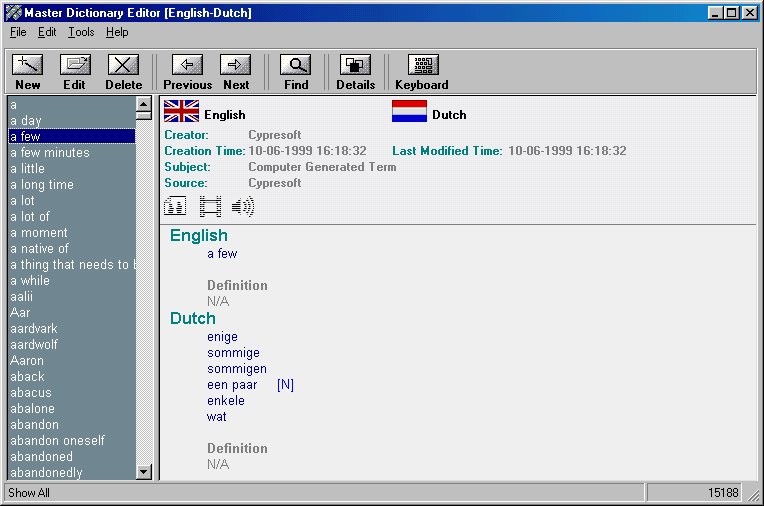Show entry Details from toolbar

point(355,66)
